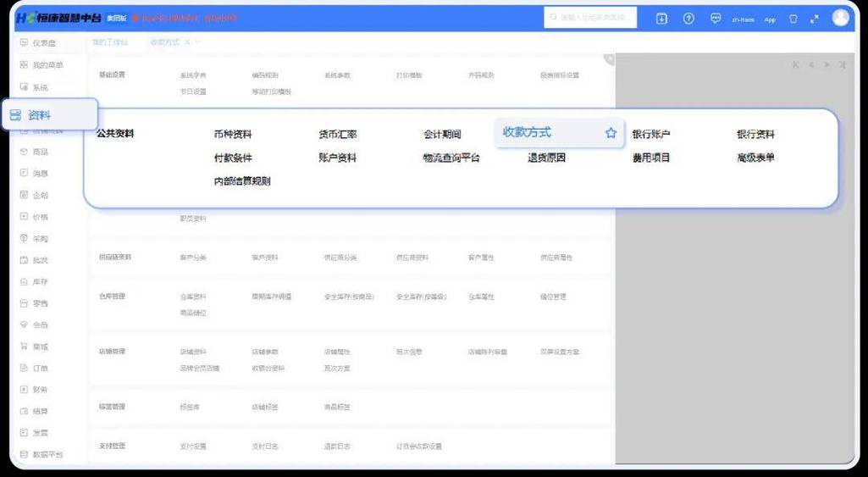Viewport: 868px width, 477px height.
Task: Open the user avatar menu
Action: coord(840,18)
